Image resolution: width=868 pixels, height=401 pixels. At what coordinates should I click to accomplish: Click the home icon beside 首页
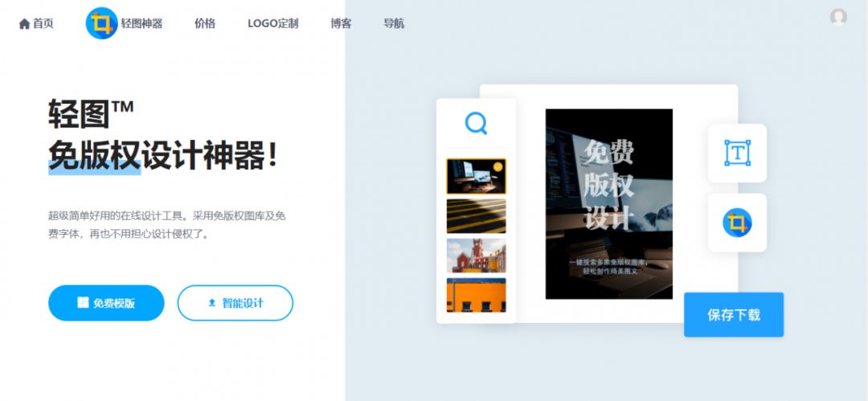click(24, 24)
